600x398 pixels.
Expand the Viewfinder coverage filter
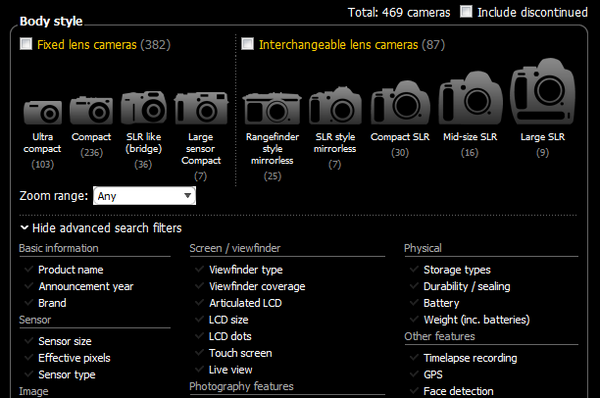257,286
